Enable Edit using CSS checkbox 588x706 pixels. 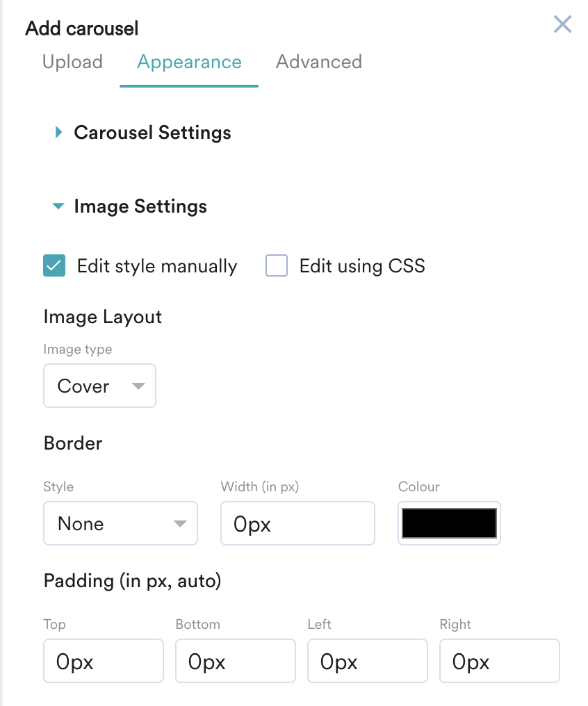pos(277,266)
